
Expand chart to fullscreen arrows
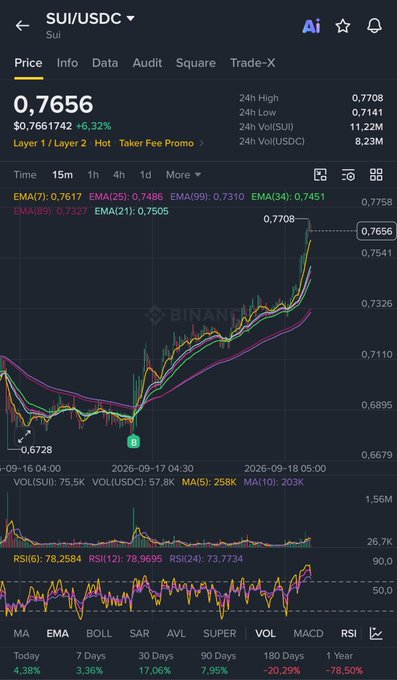(24, 436)
